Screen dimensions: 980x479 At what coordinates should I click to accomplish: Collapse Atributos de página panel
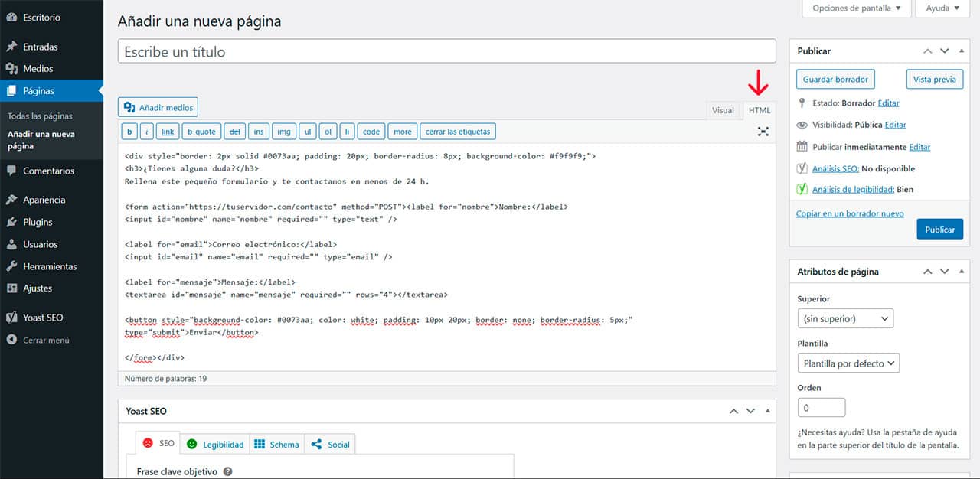pyautogui.click(x=962, y=272)
